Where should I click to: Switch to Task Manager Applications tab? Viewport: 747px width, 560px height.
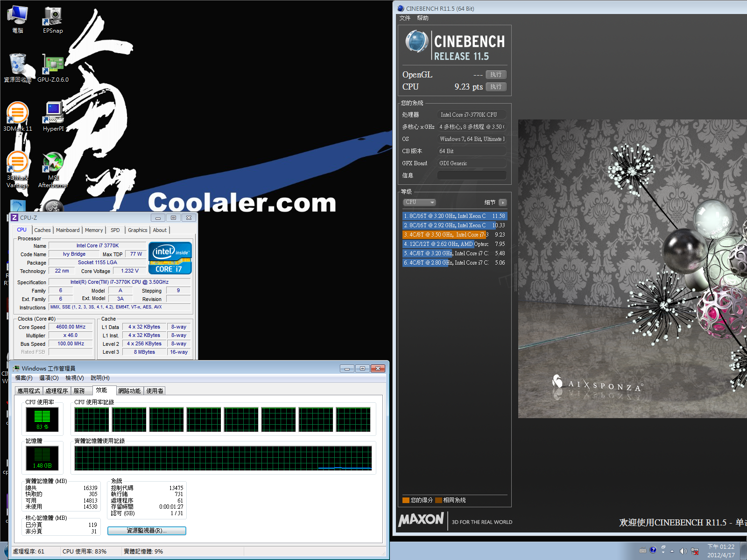(x=29, y=391)
